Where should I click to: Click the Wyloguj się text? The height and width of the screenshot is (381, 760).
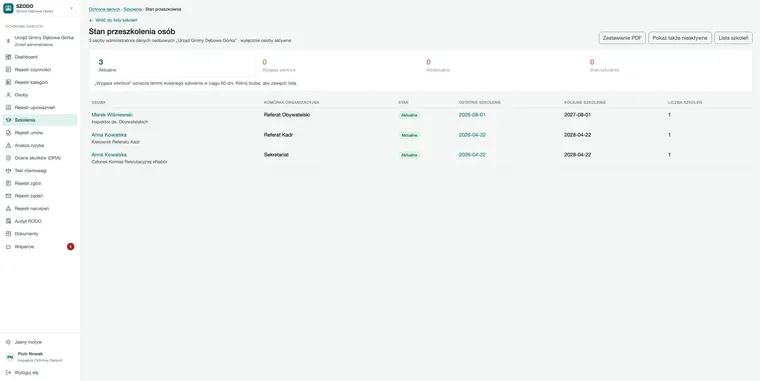coord(27,372)
